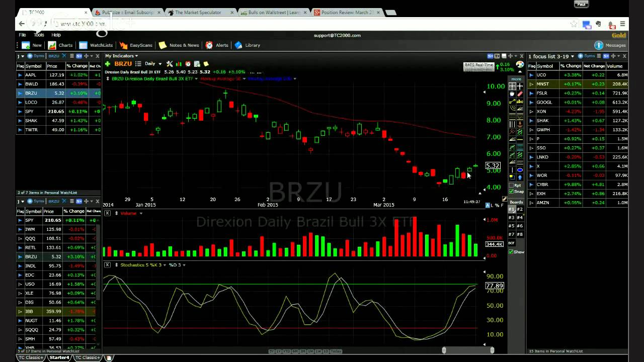Open the Library

(x=248, y=45)
